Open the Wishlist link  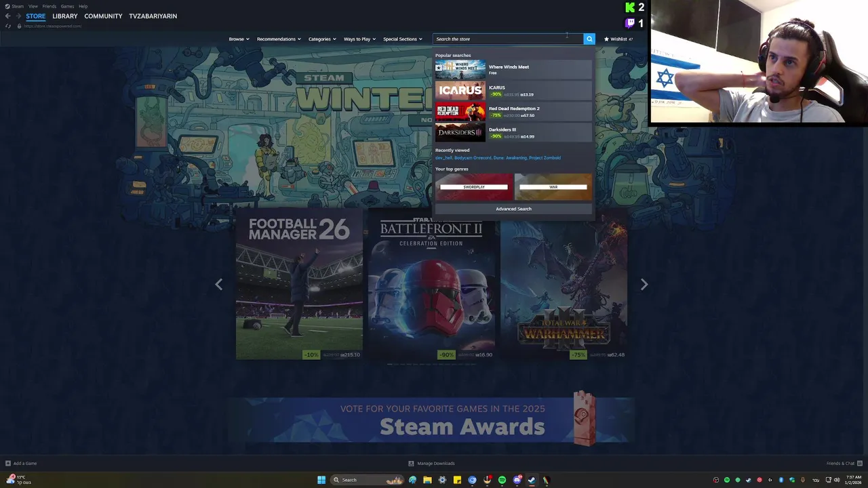point(618,39)
